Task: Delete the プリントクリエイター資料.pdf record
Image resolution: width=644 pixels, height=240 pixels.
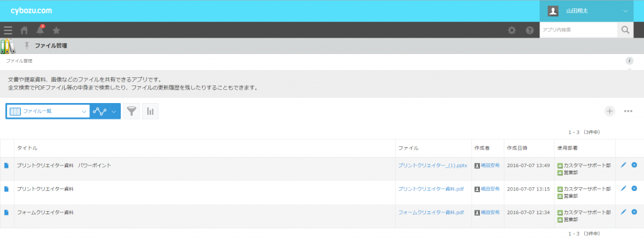Action: pyautogui.click(x=634, y=188)
